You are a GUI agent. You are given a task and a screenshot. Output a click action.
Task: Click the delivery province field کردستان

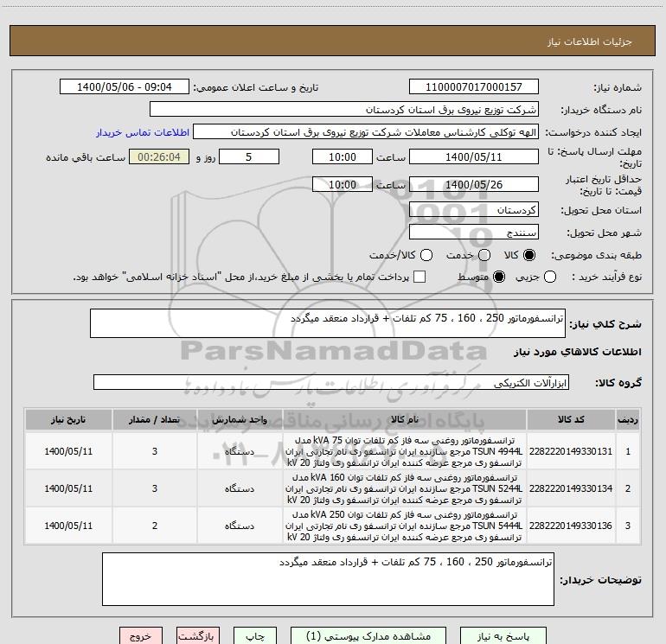pos(474,209)
